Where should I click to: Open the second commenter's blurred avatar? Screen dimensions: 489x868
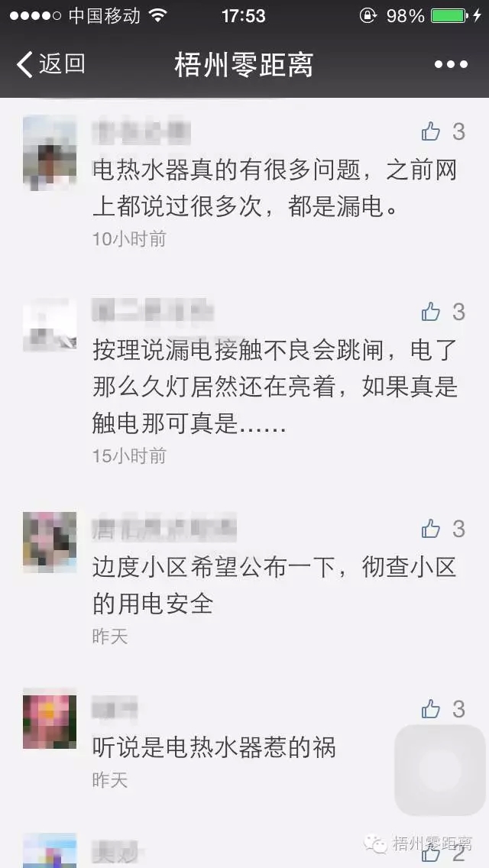tap(50, 325)
